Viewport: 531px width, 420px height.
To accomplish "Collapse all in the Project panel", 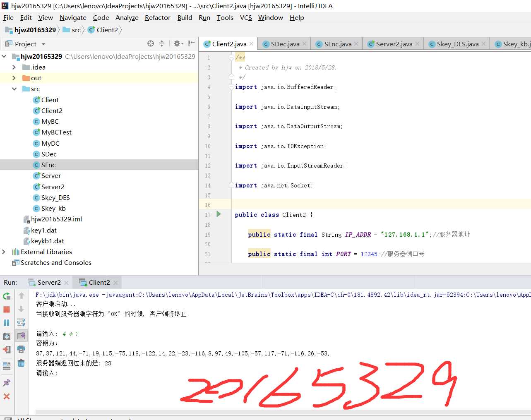I will point(161,43).
